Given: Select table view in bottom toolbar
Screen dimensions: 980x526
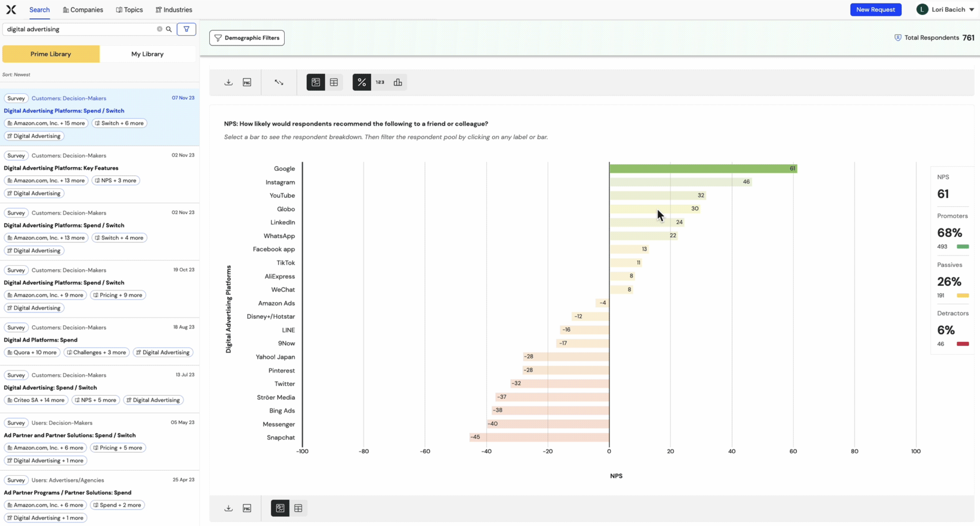Looking at the screenshot, I should [x=298, y=508].
